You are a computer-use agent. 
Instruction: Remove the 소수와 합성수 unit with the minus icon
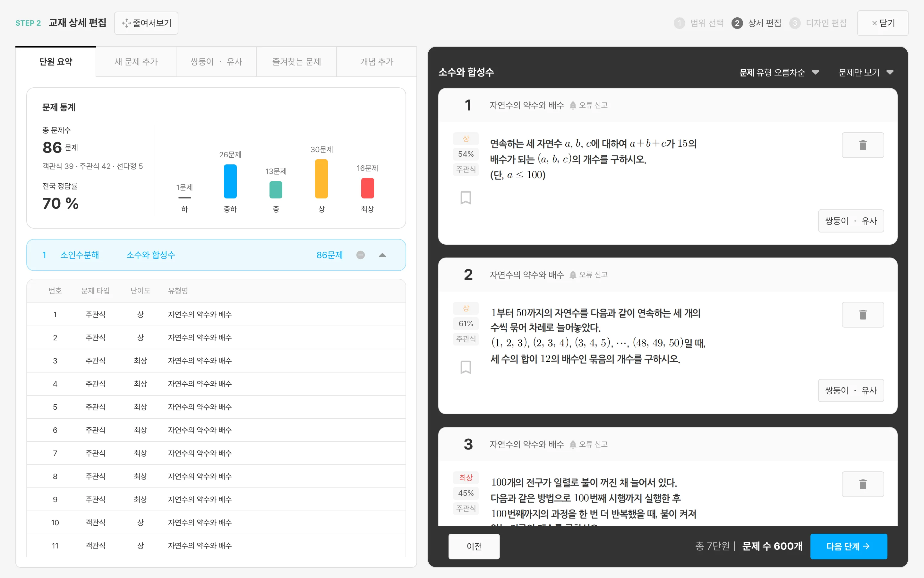pos(360,255)
